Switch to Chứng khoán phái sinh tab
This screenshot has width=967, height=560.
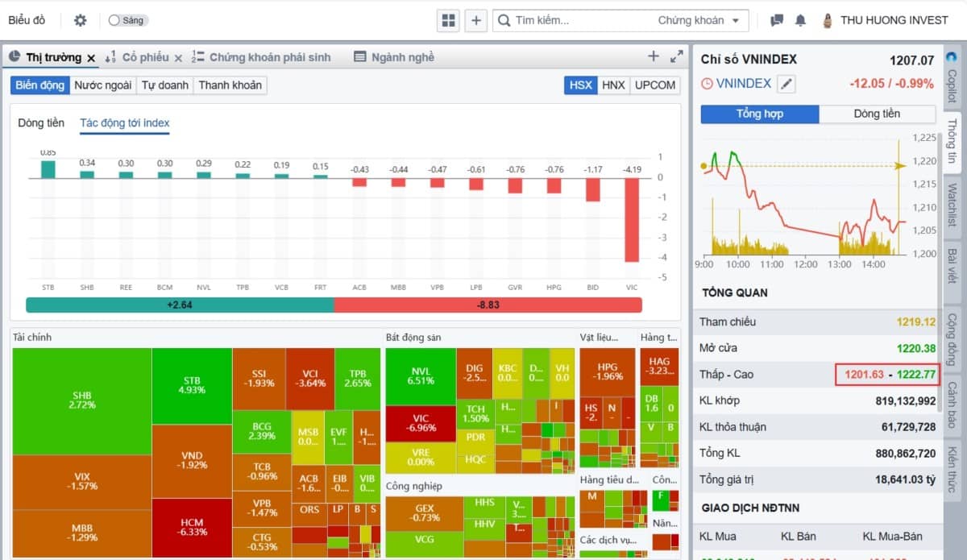pos(261,57)
